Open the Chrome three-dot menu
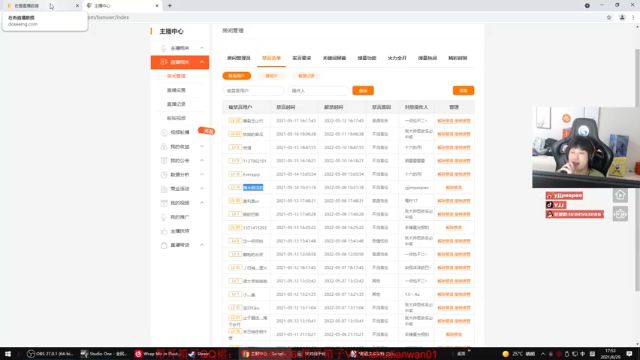640x360 pixels. pyautogui.click(x=633, y=18)
